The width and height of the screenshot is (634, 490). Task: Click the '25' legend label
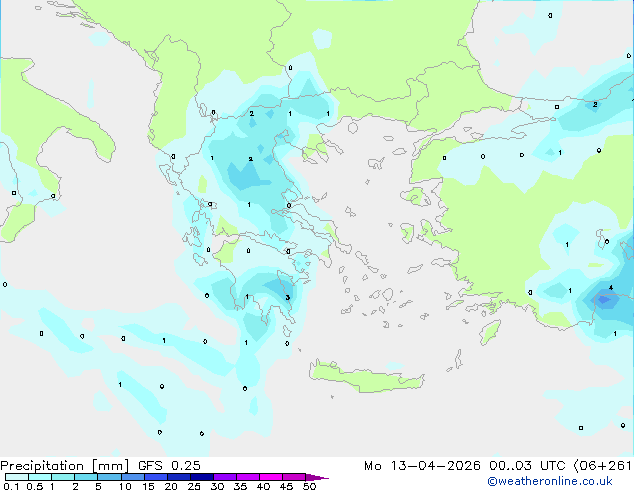point(194,486)
